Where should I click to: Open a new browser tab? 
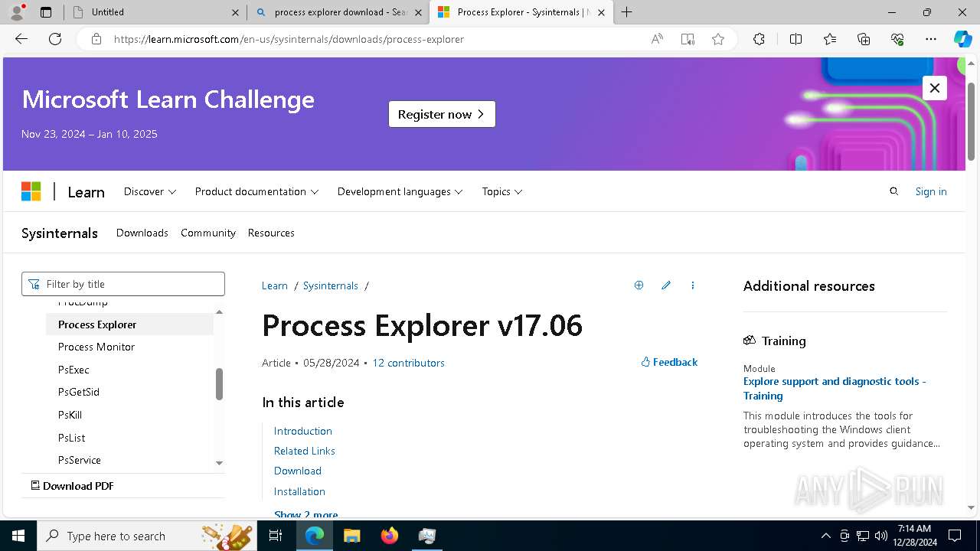point(626,12)
